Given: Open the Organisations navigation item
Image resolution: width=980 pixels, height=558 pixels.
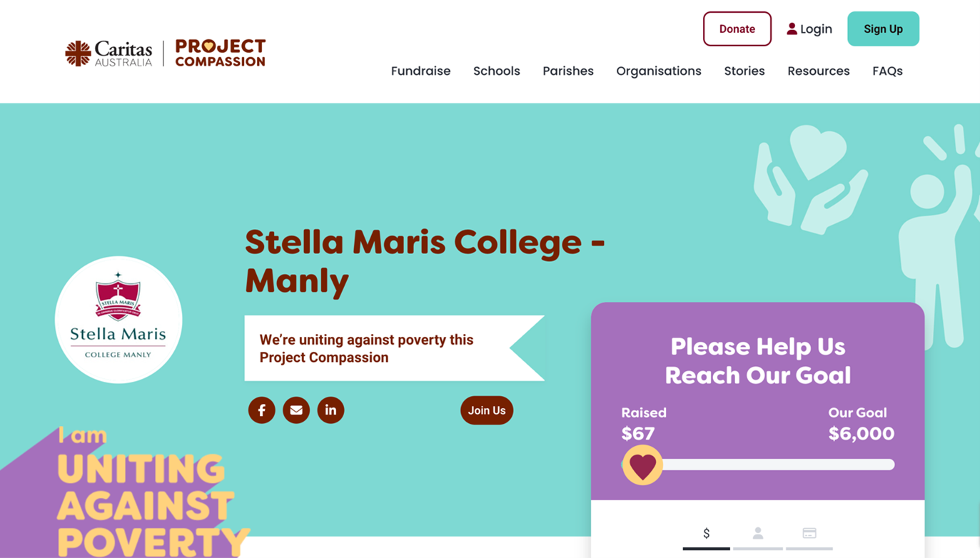Looking at the screenshot, I should coord(658,71).
